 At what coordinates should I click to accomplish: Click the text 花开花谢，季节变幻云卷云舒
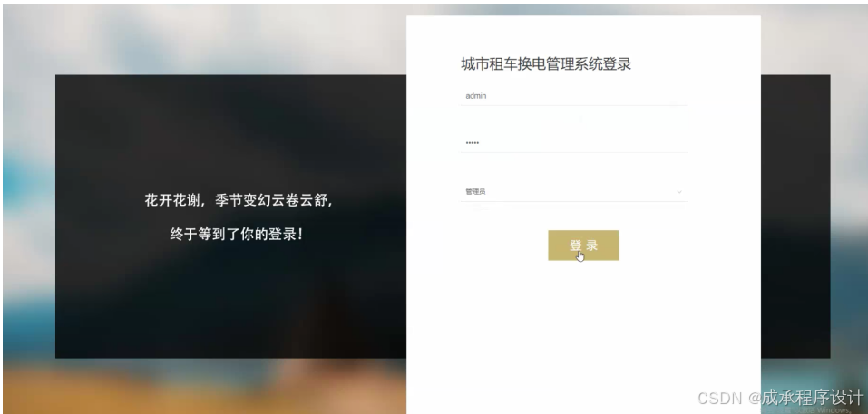pyautogui.click(x=239, y=200)
